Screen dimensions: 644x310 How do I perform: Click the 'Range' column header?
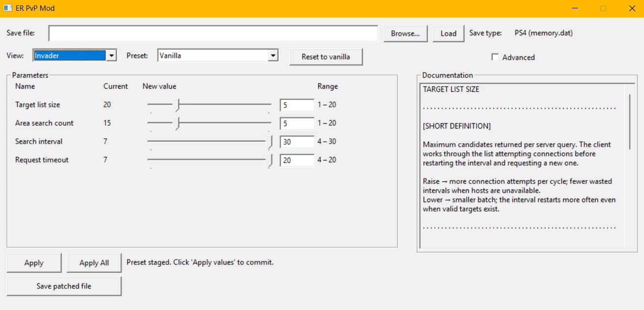[x=328, y=86]
